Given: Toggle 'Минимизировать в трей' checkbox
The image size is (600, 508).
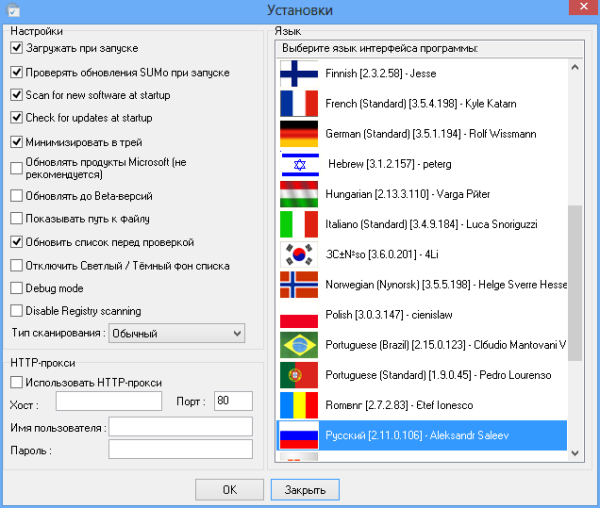Looking at the screenshot, I should point(16,142).
